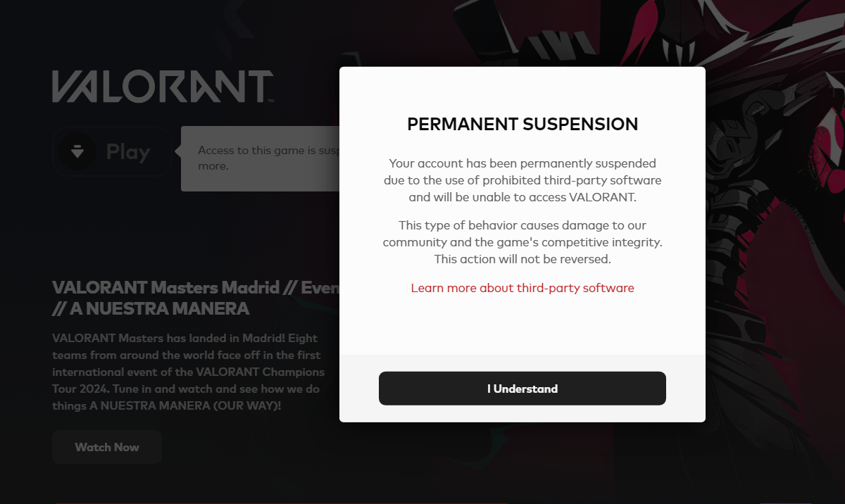Select the Play text label

pyautogui.click(x=128, y=151)
